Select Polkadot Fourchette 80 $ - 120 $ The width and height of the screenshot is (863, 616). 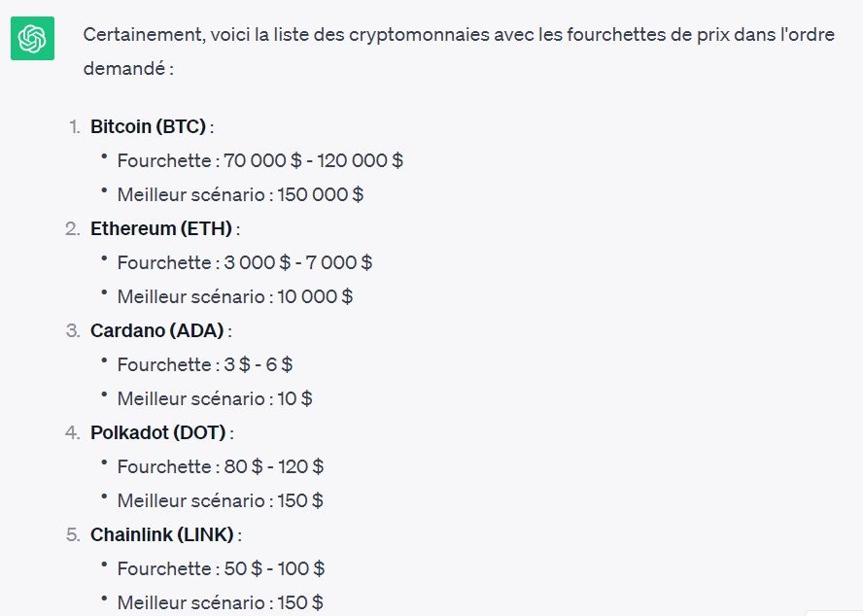221,466
